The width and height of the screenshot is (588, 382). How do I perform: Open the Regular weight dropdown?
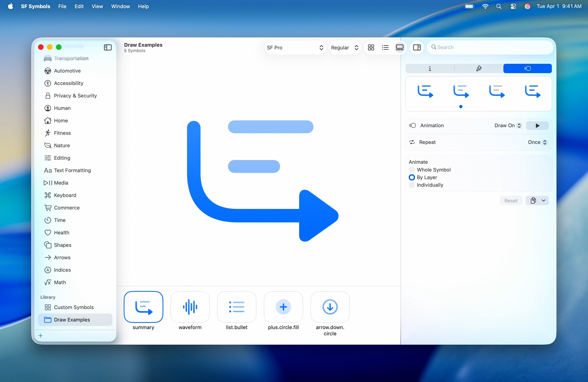point(345,47)
